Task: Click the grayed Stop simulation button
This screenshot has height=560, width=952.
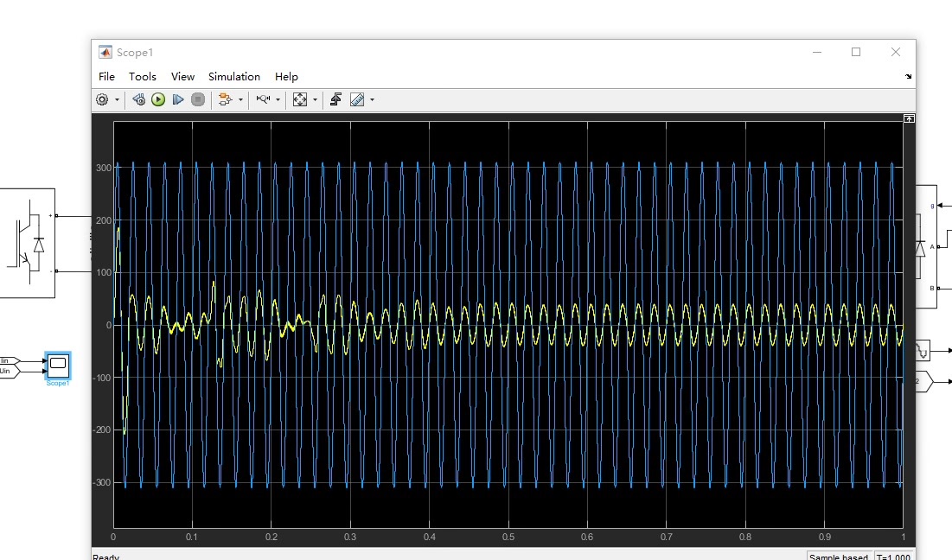Action: click(197, 99)
